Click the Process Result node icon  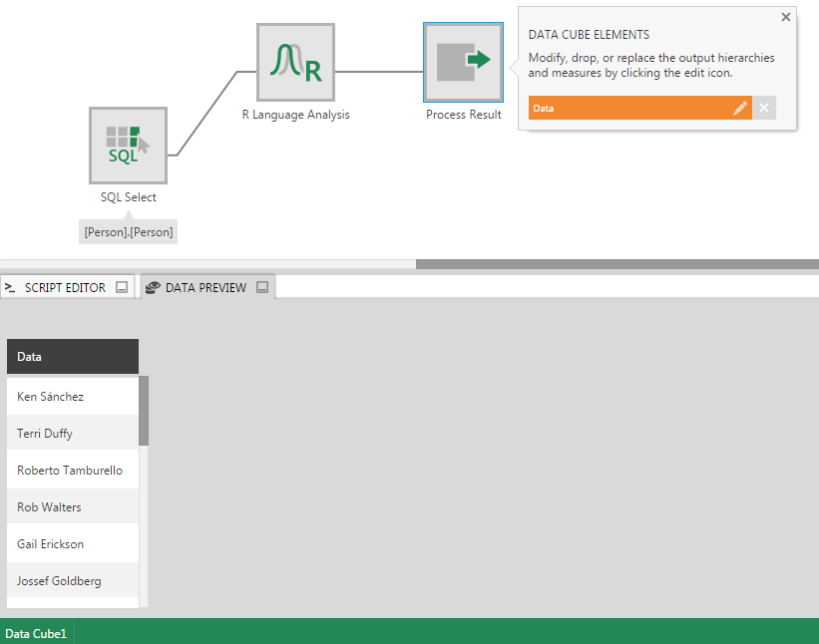463,62
